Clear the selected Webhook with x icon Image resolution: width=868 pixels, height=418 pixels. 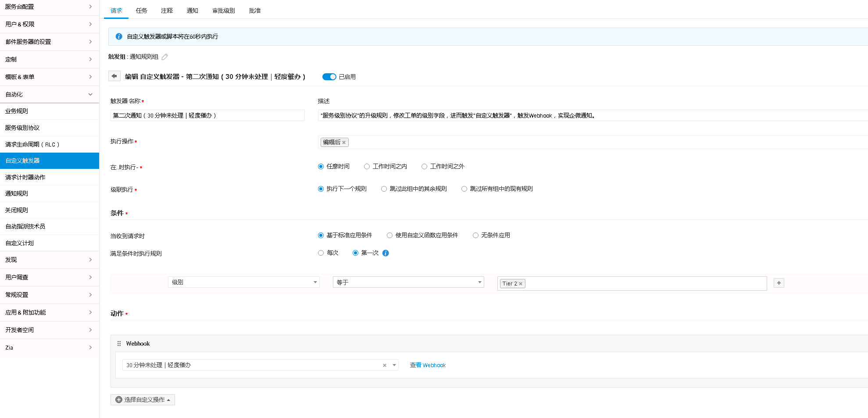click(x=385, y=365)
